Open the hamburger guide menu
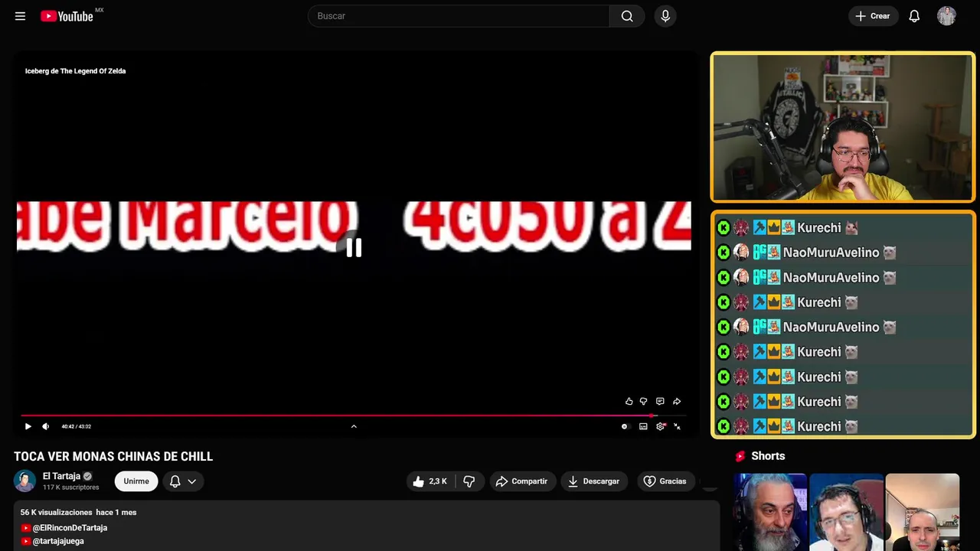This screenshot has width=980, height=551. click(x=20, y=16)
